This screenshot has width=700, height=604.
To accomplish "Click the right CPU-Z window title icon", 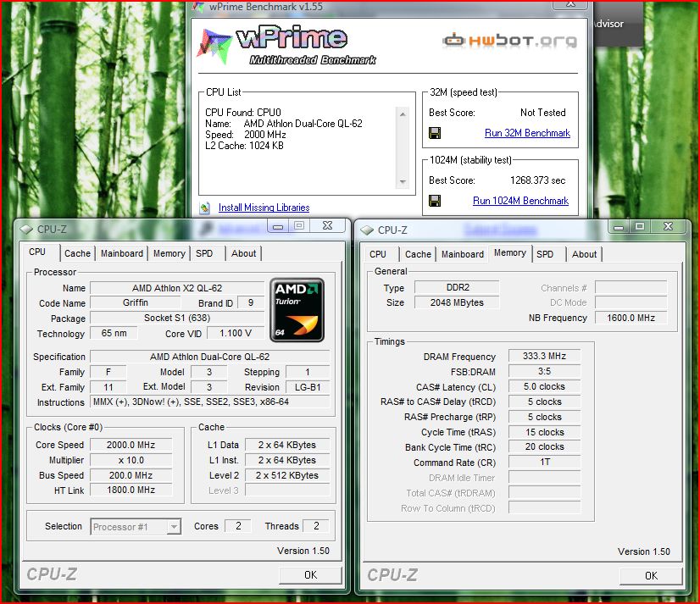I will pyautogui.click(x=367, y=230).
